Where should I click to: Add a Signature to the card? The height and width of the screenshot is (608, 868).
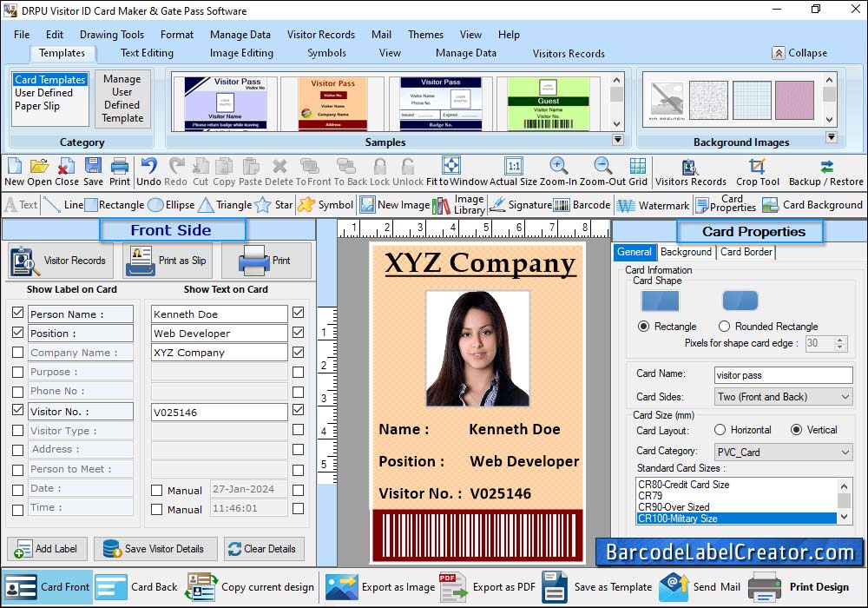tap(520, 205)
